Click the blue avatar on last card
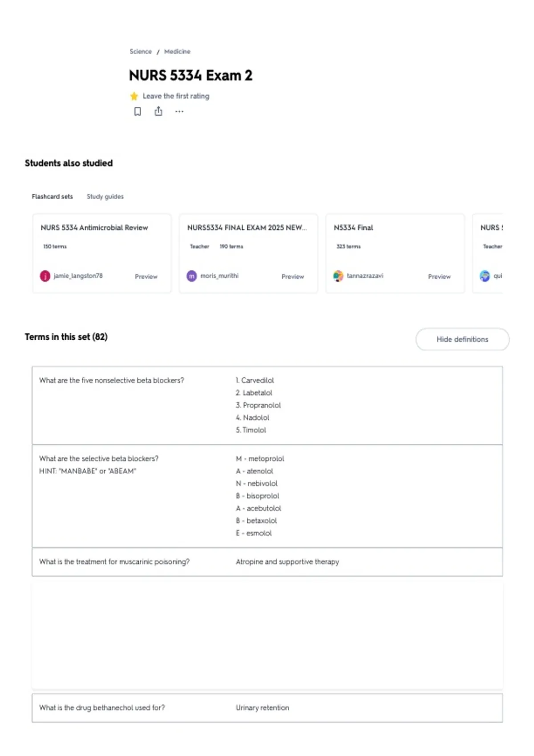 (x=485, y=276)
